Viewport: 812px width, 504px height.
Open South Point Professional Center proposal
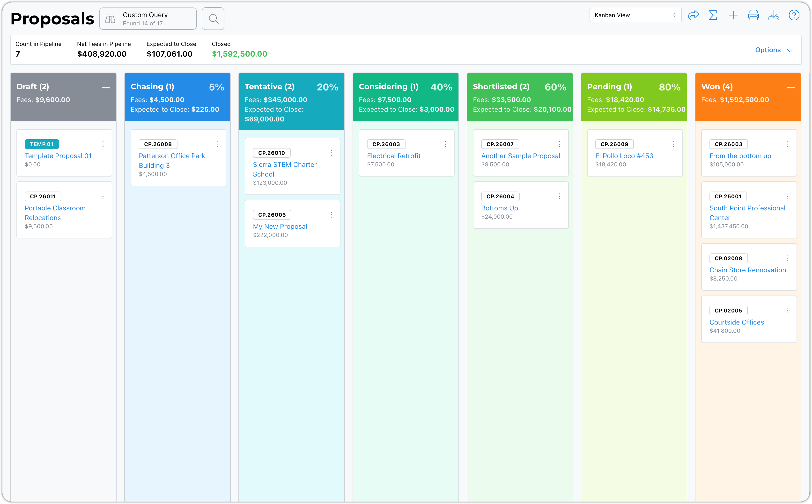747,213
